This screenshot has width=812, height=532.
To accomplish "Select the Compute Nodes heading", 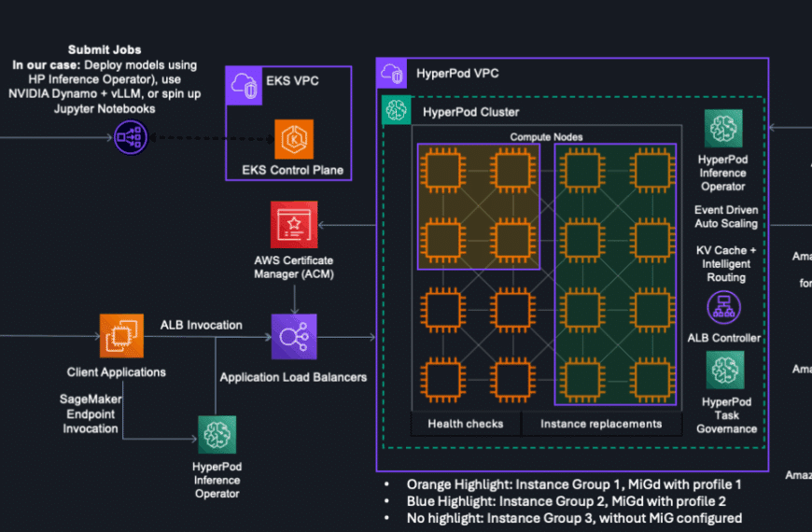I will 546,137.
